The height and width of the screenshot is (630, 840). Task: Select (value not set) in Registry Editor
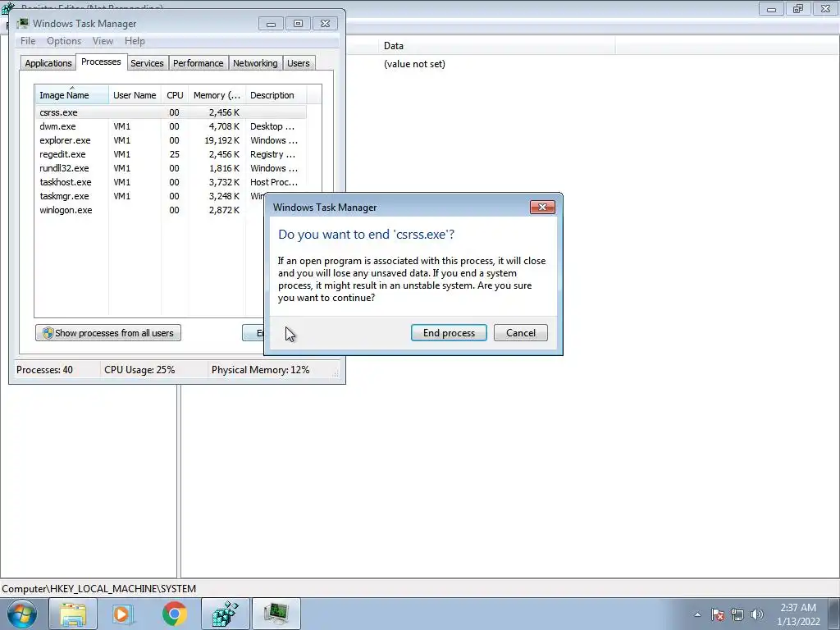[x=414, y=64]
